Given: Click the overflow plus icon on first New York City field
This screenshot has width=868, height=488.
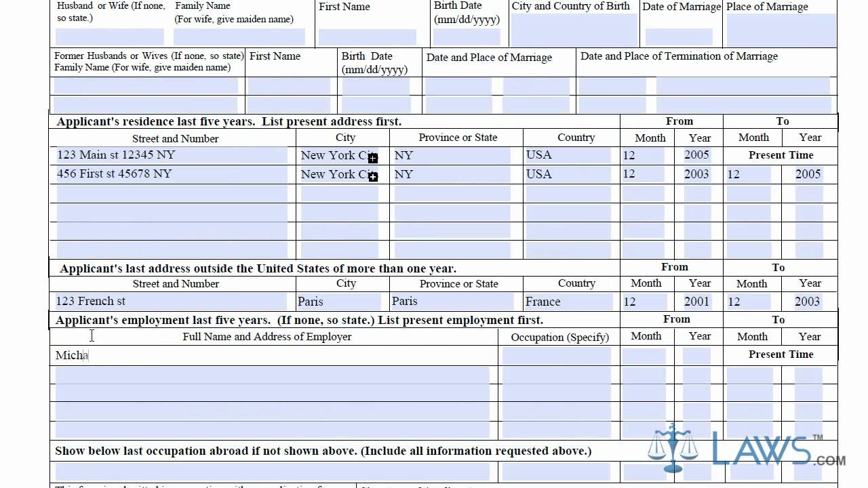Looking at the screenshot, I should (x=373, y=158).
